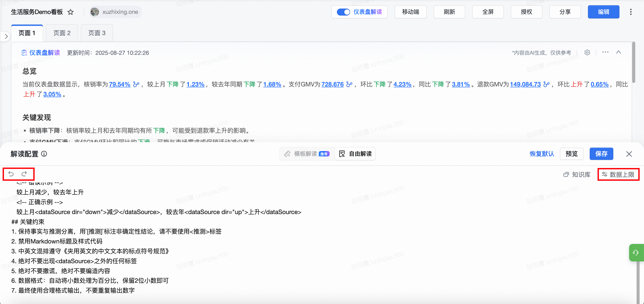Open the interpretation settings gear icon
644x304 pixels.
tap(587, 53)
